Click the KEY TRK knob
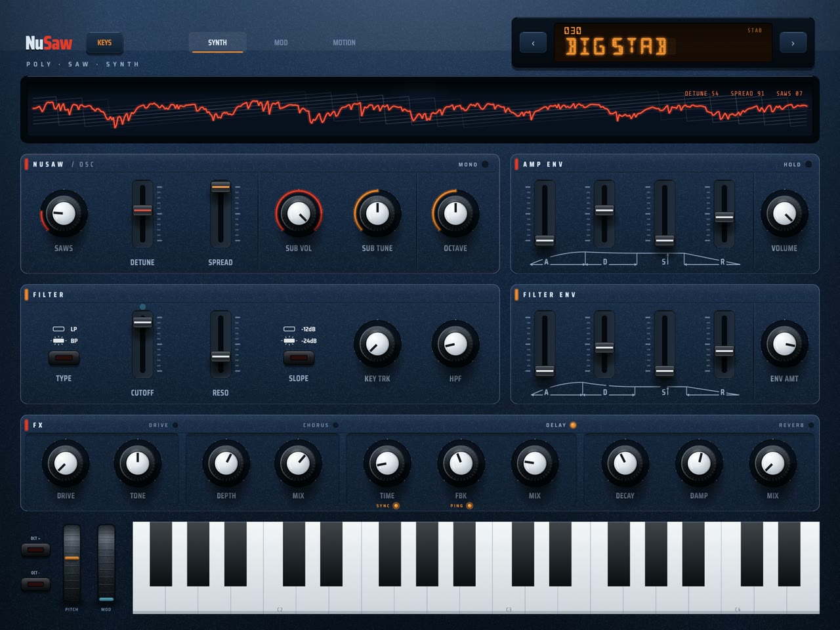Image resolution: width=840 pixels, height=630 pixels. (377, 344)
